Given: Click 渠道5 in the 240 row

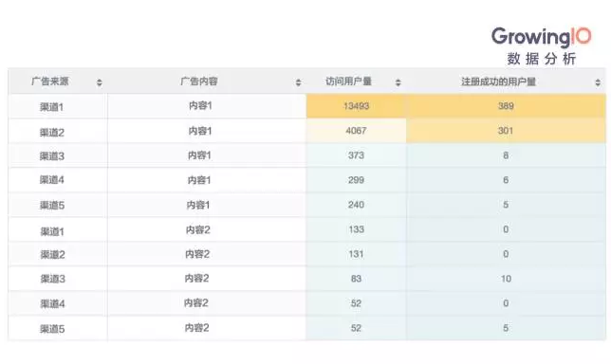Looking at the screenshot, I should pyautogui.click(x=52, y=205).
